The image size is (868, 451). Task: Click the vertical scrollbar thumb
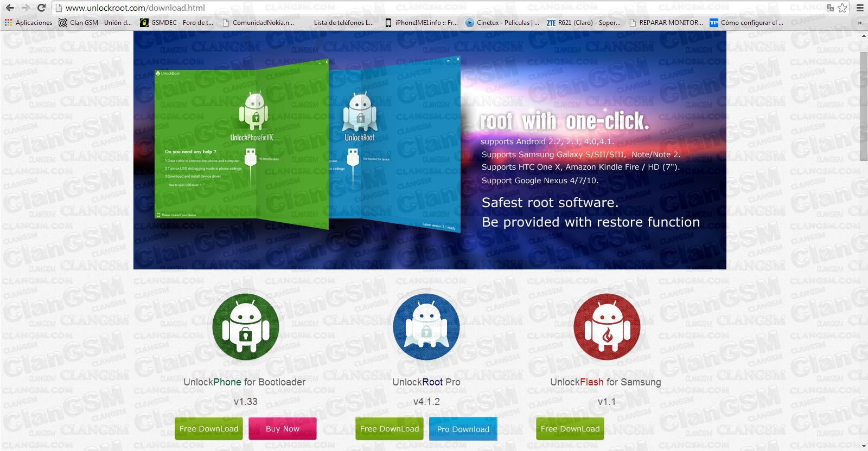864,106
